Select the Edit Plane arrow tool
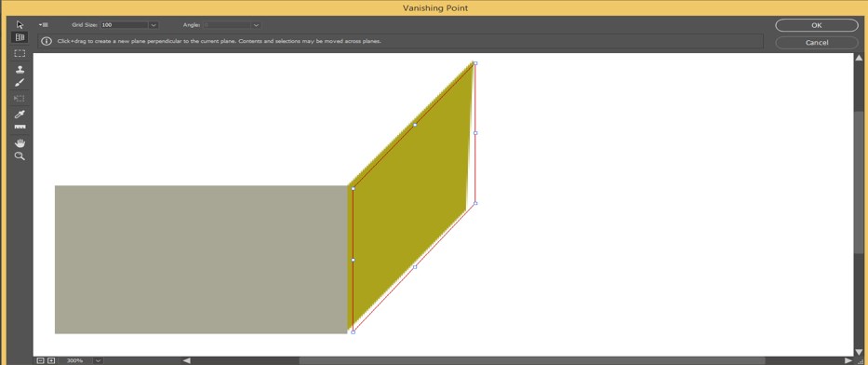The image size is (868, 365). click(x=20, y=25)
